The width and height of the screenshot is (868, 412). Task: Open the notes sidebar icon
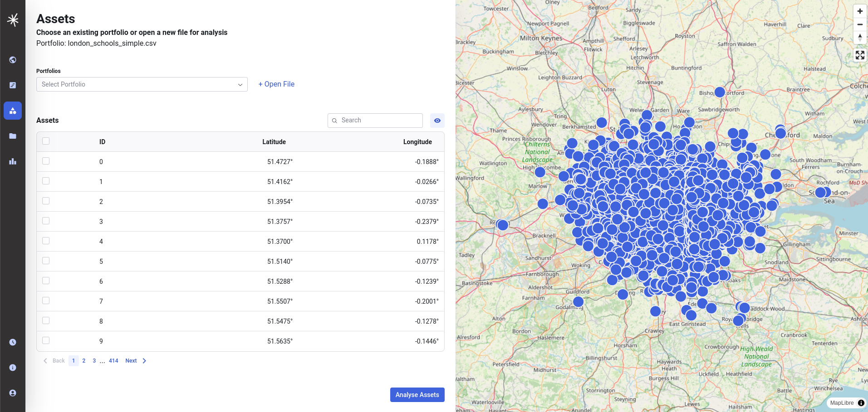13,85
